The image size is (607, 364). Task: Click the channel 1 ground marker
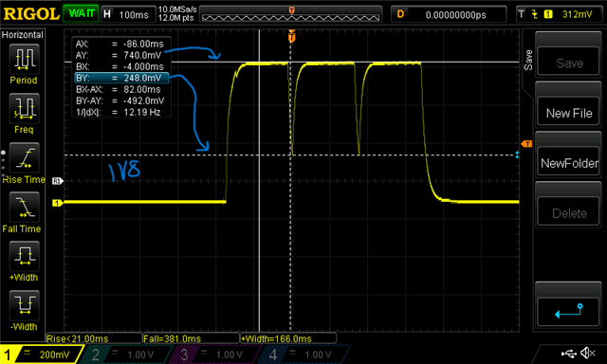click(57, 203)
